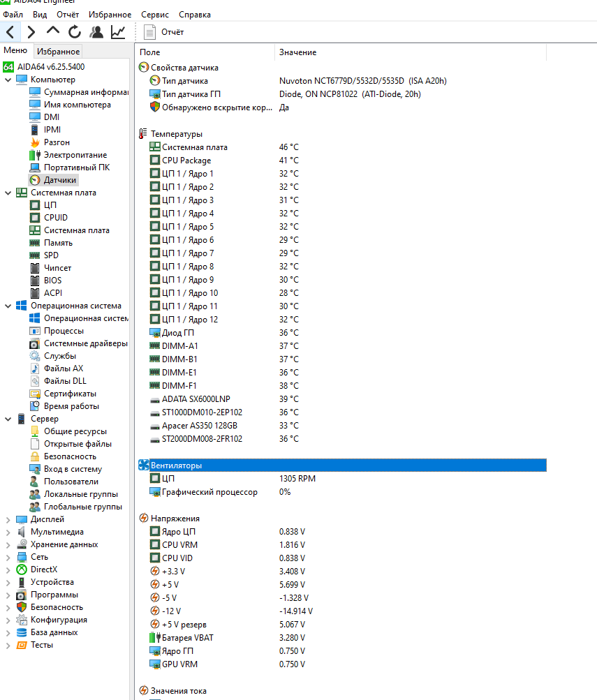Expand the Сеть tree node

tap(8, 557)
